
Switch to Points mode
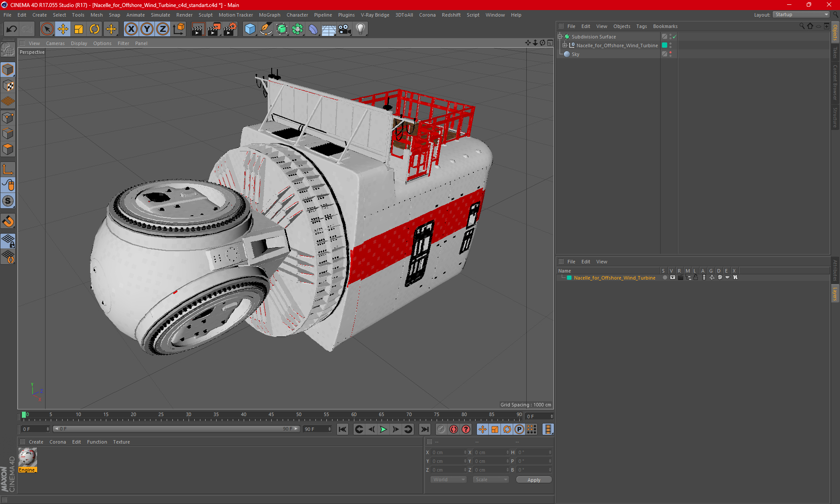(x=8, y=118)
